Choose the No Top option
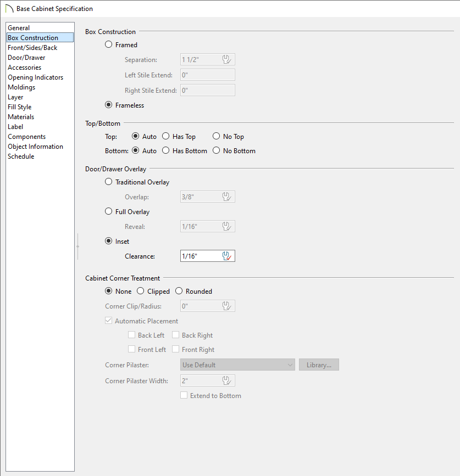This screenshot has height=476, width=460. coord(216,136)
